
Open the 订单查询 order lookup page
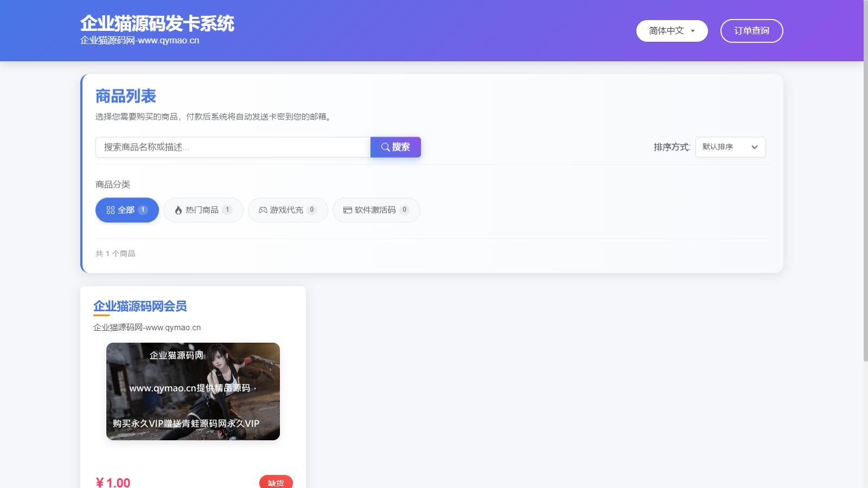coord(751,31)
